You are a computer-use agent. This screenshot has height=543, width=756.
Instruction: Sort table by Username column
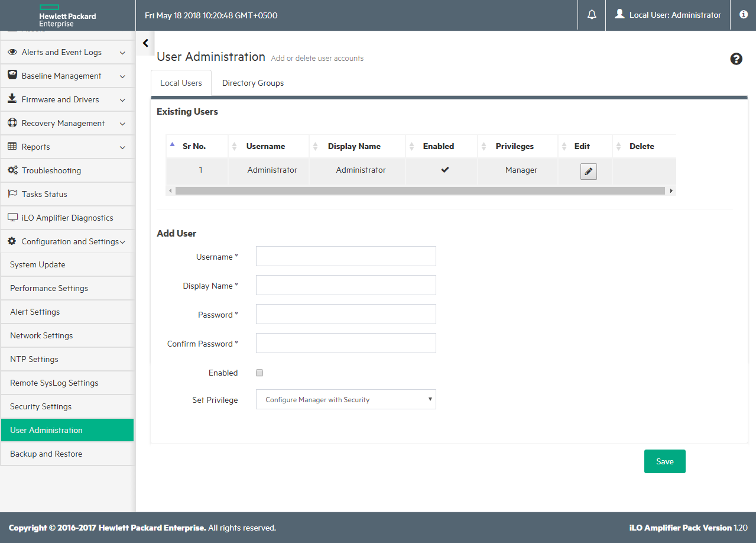point(265,146)
